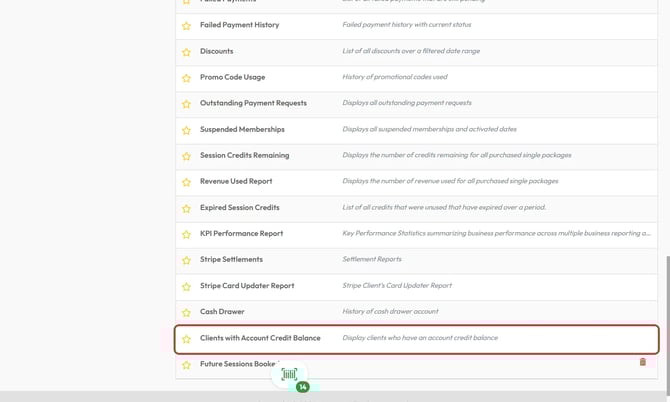Click the Stripe Settlements star icon

(186, 260)
